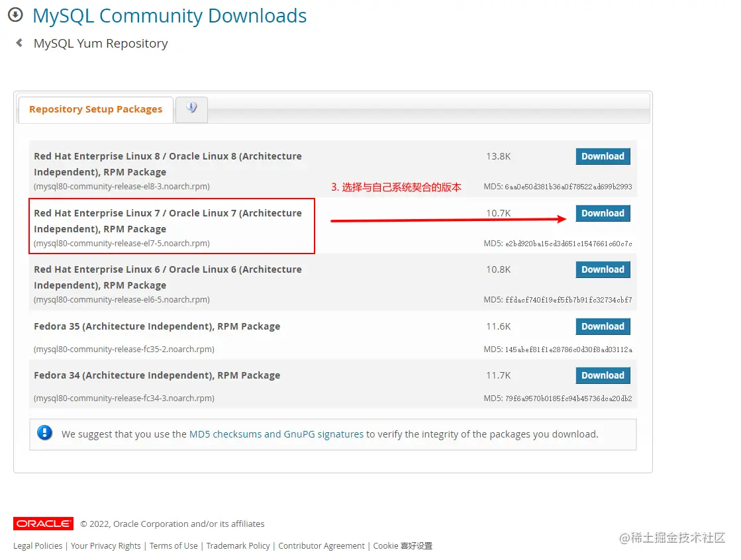Select filename mysql80-community-release-fc35-2.noarch.rpm

tap(124, 350)
